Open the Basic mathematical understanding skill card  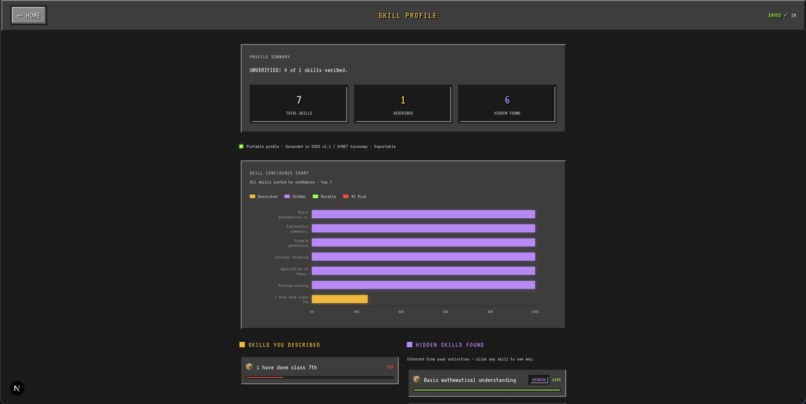[487, 383]
